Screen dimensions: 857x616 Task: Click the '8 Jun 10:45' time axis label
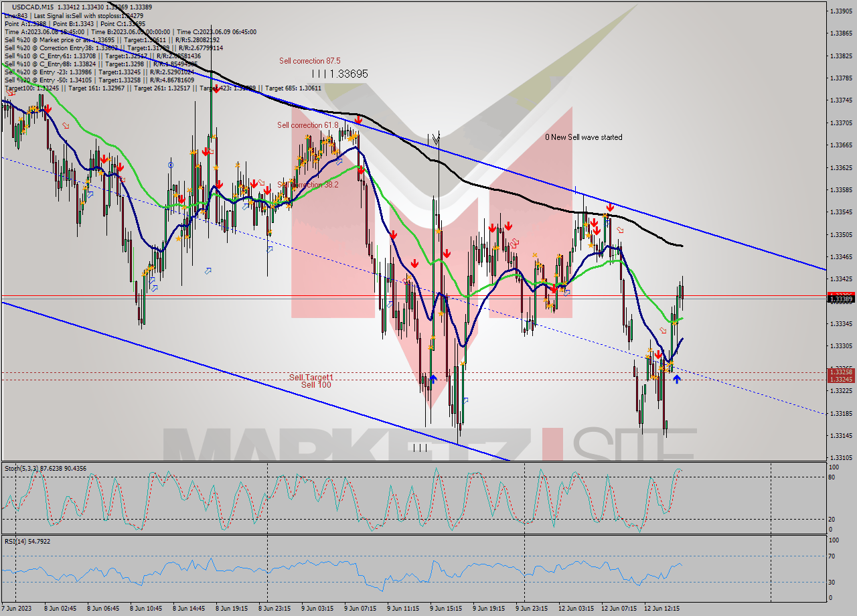point(146,609)
